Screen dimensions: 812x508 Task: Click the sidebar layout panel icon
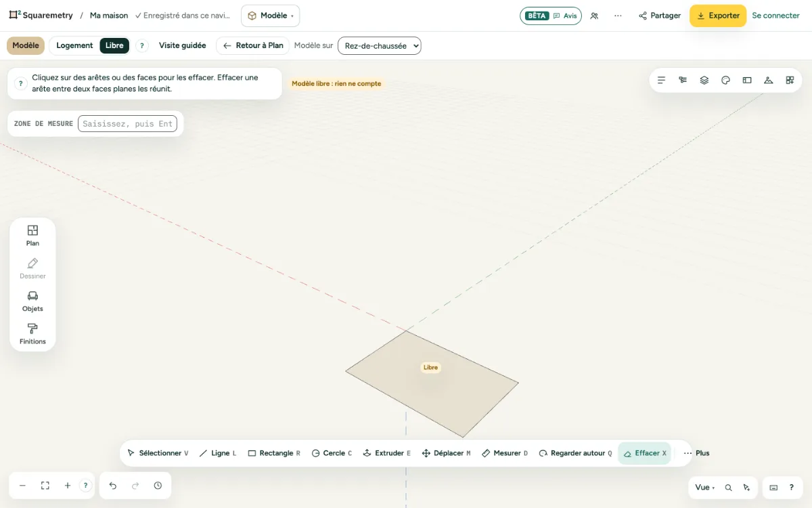tap(747, 80)
